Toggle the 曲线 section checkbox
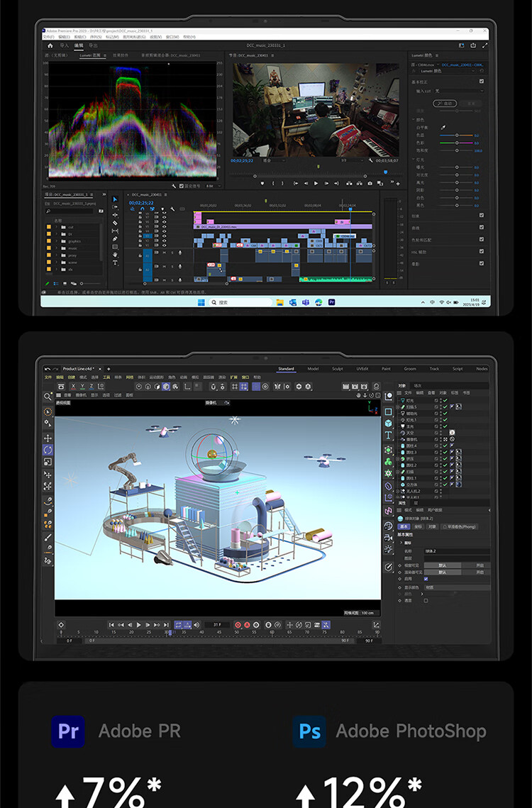The height and width of the screenshot is (808, 532). coord(482,228)
